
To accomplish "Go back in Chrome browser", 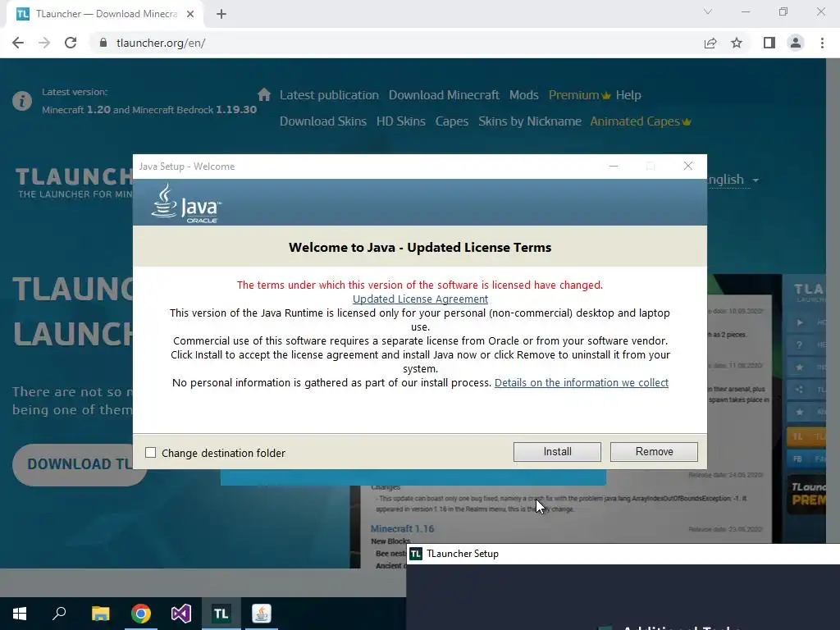I will coord(18,43).
